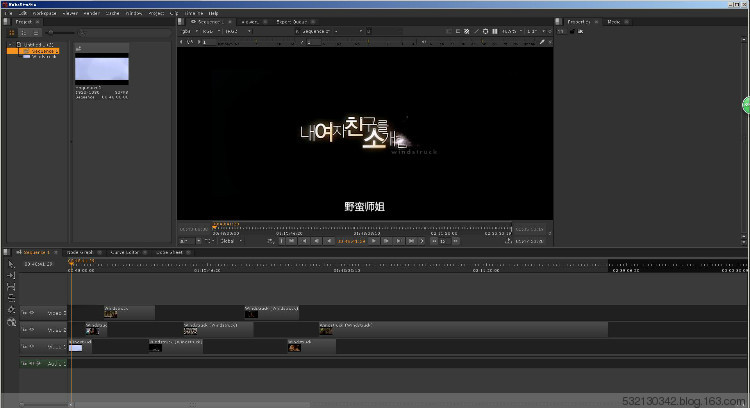
Task: Toggle visibility of the Video 3 track
Action: coord(32,313)
